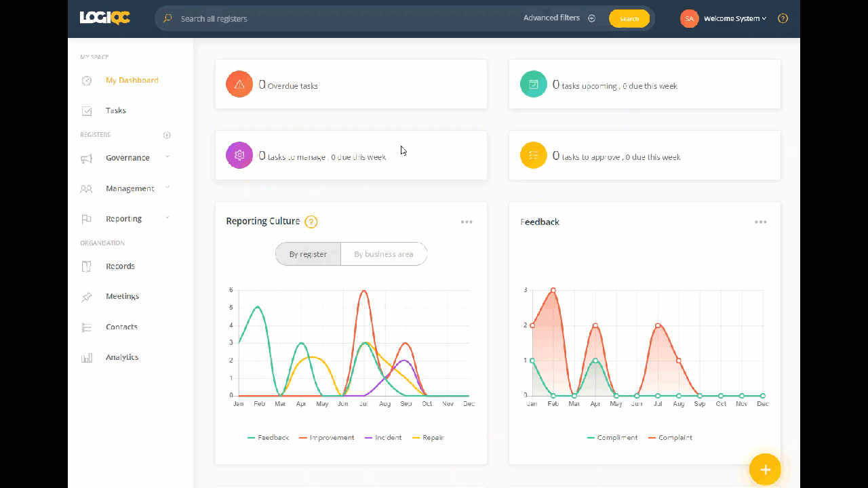
Task: Select the By register toggle
Action: (x=308, y=253)
